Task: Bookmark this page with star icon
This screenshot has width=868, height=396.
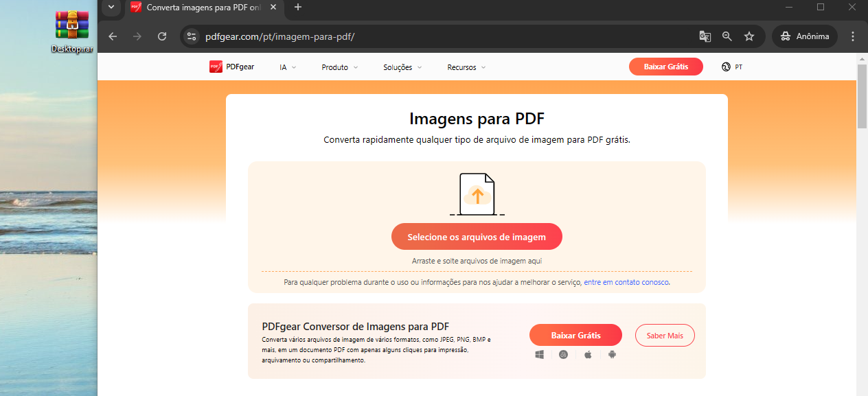Action: point(749,36)
